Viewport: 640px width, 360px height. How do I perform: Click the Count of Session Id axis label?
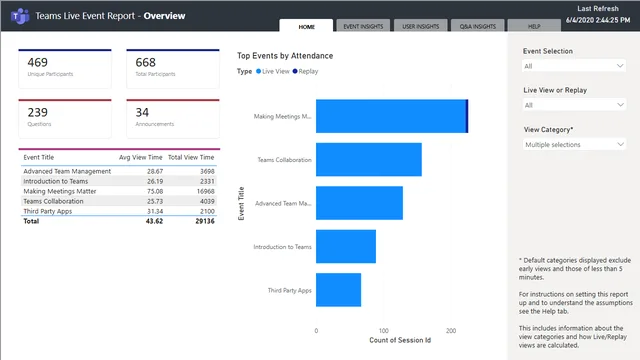[x=400, y=340]
